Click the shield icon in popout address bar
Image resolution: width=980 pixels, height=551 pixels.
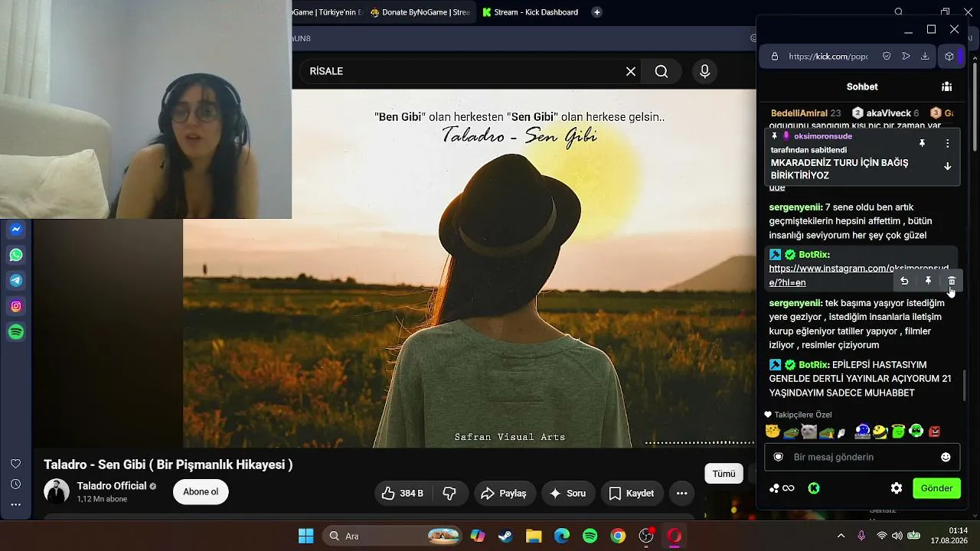click(x=887, y=56)
